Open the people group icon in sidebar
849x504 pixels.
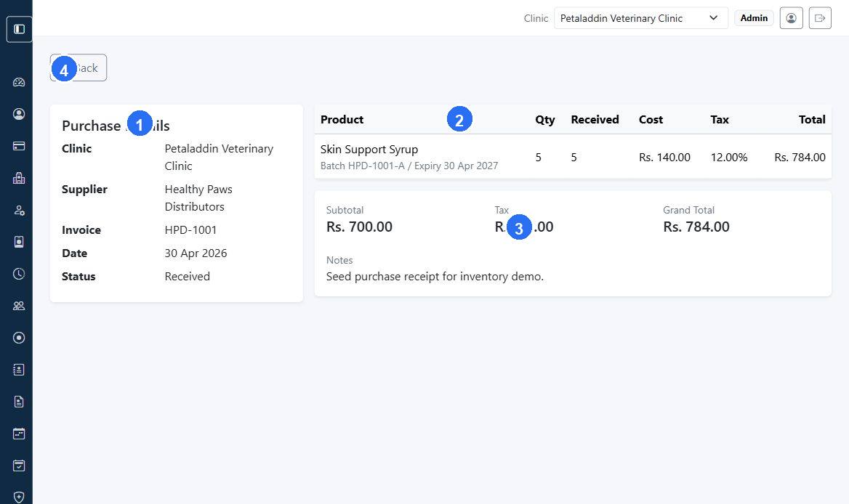19,306
